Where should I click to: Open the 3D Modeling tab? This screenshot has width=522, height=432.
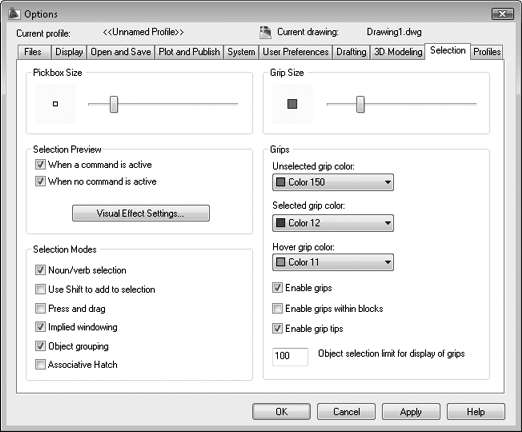398,52
